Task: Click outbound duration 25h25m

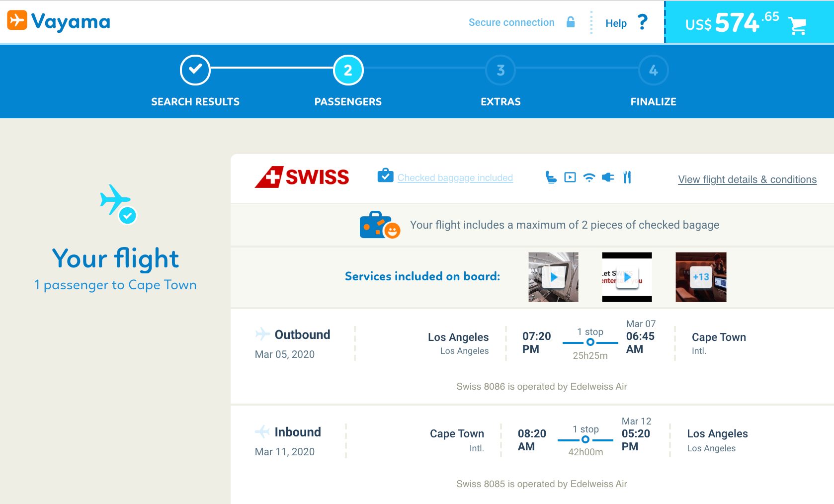Action: click(590, 355)
